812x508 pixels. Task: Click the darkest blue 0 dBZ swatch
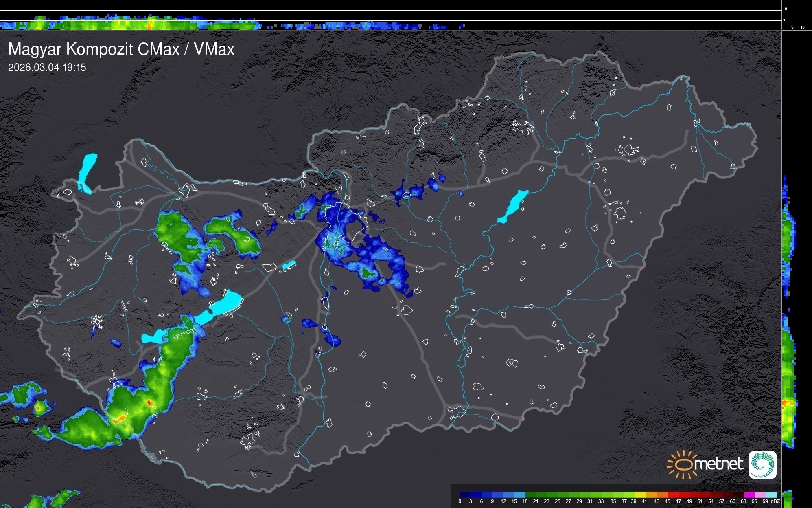point(465,495)
